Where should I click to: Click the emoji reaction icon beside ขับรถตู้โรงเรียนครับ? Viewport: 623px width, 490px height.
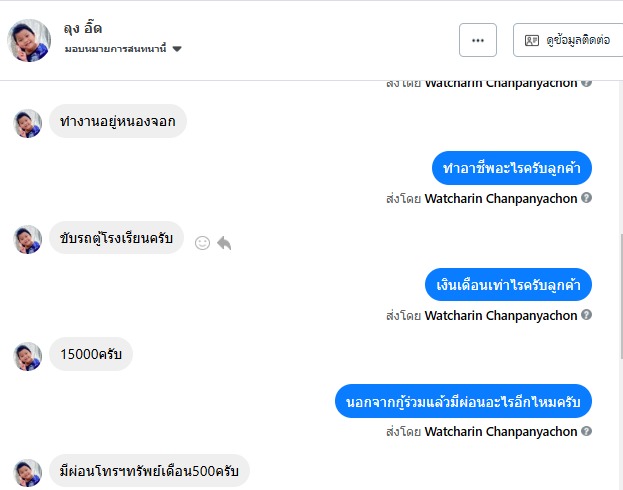(202, 242)
